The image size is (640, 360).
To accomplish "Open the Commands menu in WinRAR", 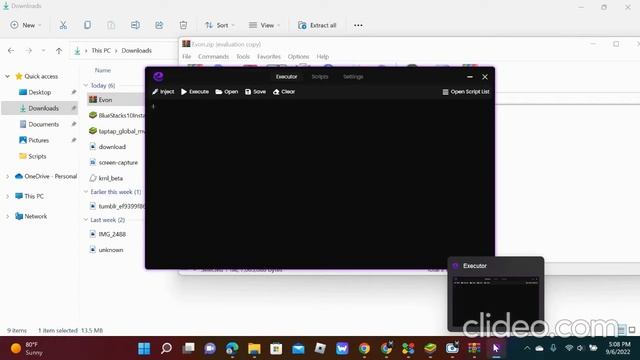I will pos(213,56).
